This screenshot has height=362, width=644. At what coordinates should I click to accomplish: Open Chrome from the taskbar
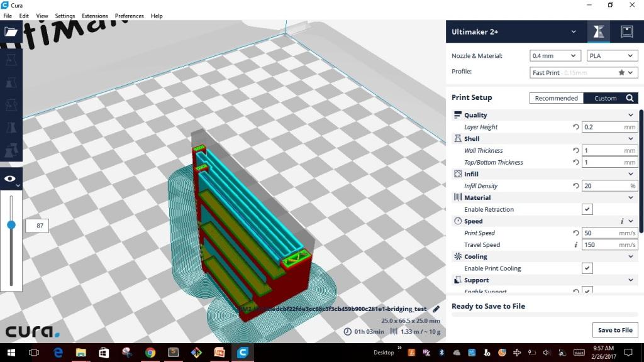tap(150, 353)
